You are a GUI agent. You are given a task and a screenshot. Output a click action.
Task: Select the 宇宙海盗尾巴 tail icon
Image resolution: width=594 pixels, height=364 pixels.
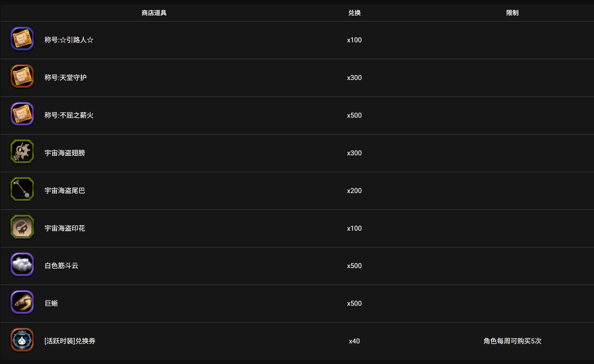pos(22,189)
